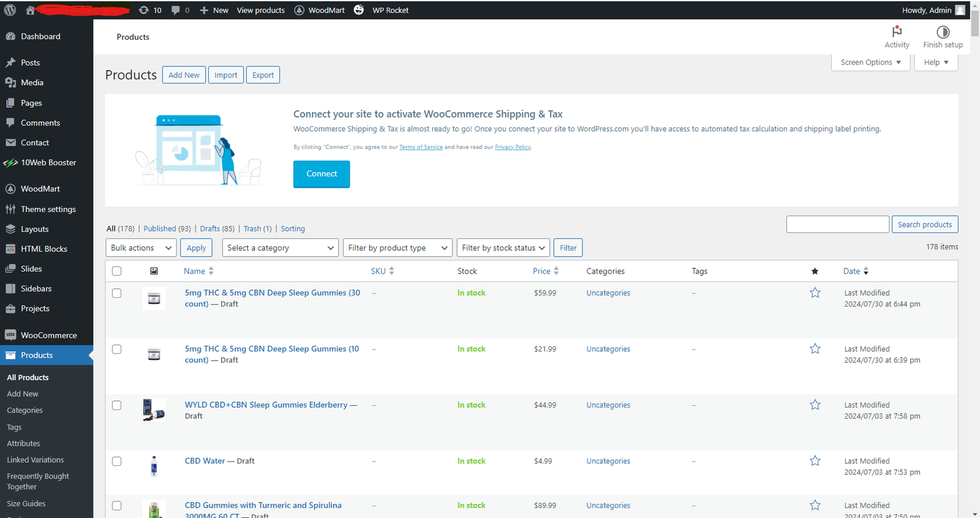Click the WoodMart logo in admin bar
The image size is (980, 518).
[x=300, y=10]
